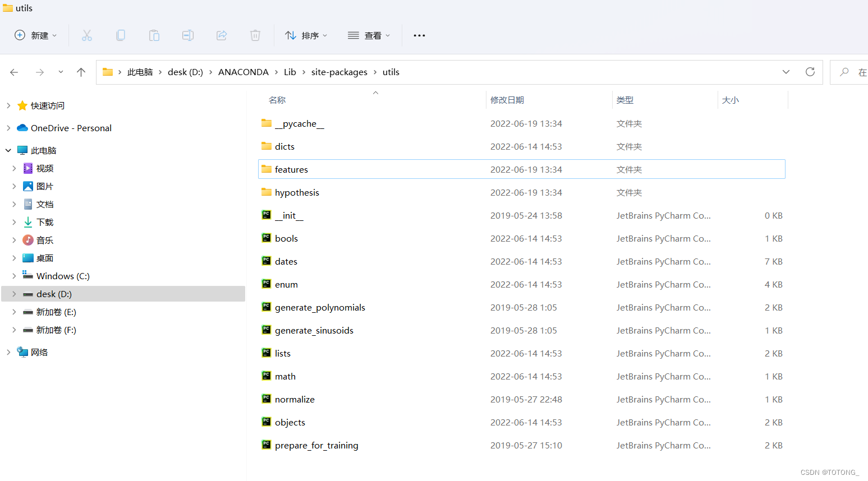Open the 排序 (Sort) dropdown

[x=306, y=35]
